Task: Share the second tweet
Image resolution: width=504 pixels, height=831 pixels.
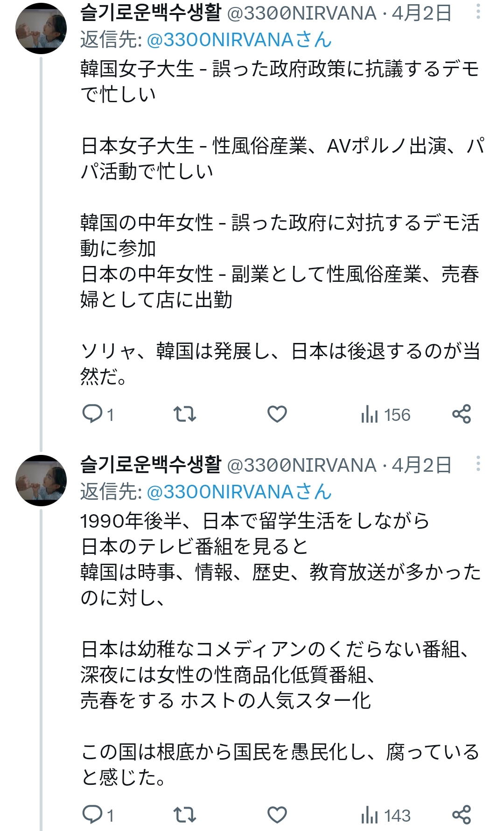Action: (x=461, y=815)
